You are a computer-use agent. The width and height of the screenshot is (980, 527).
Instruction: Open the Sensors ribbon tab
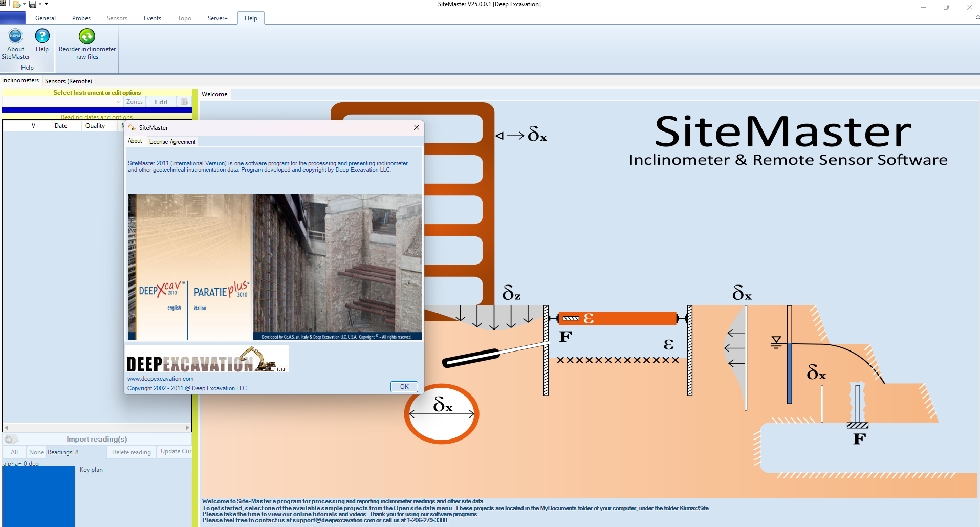coord(117,18)
